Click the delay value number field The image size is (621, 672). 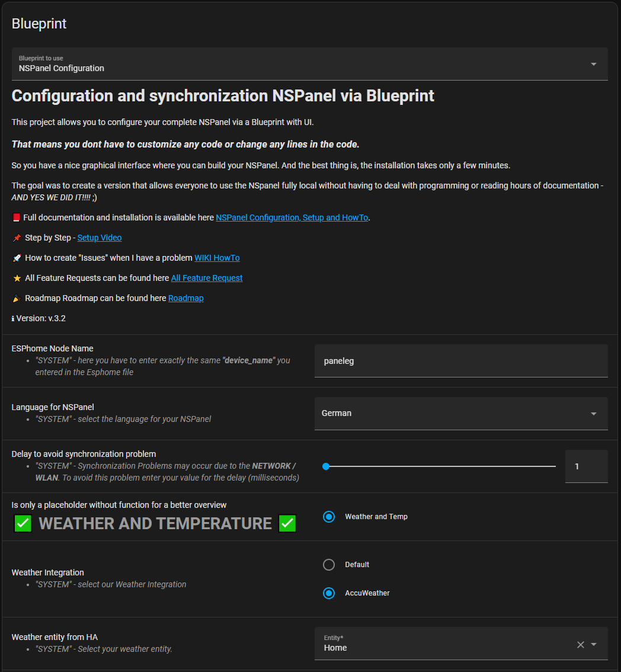(x=586, y=466)
